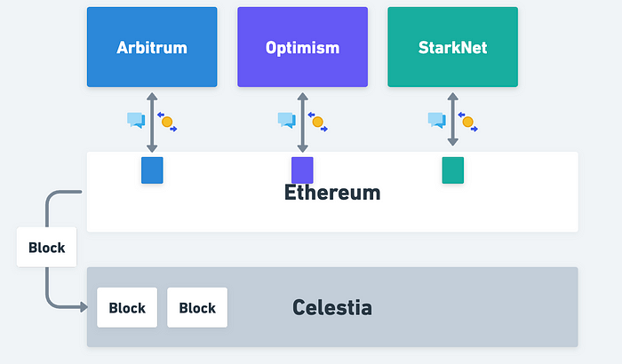Click the double arrow below Arbitrum
622x364 pixels.
click(x=152, y=123)
